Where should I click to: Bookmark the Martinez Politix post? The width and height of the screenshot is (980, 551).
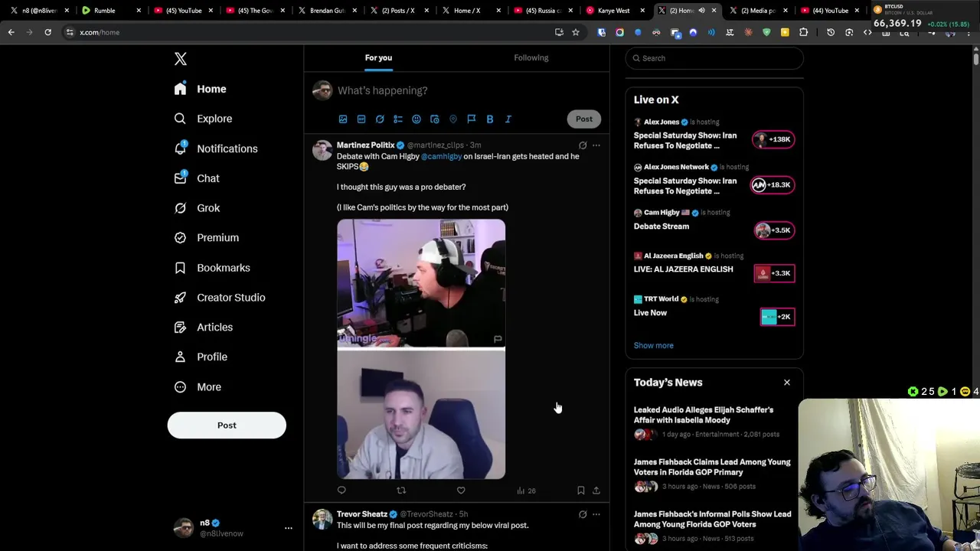580,491
